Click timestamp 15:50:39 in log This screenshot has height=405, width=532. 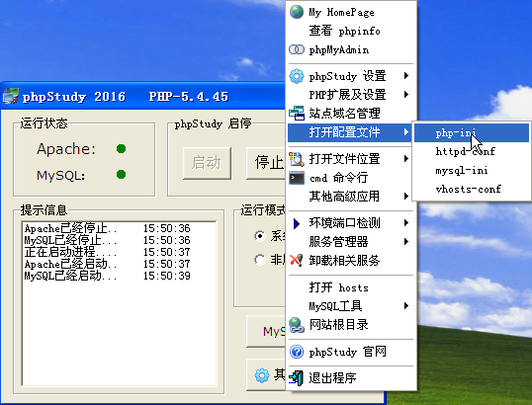point(166,276)
